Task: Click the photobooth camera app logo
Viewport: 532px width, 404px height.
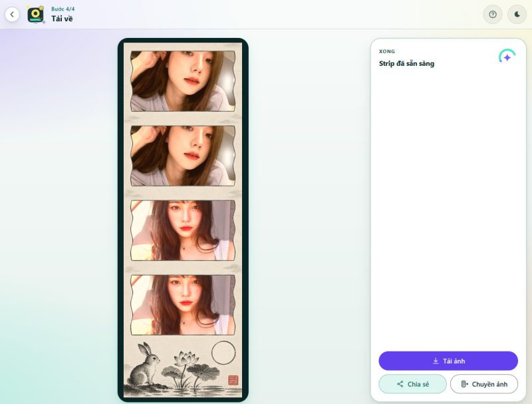Action: (x=36, y=15)
